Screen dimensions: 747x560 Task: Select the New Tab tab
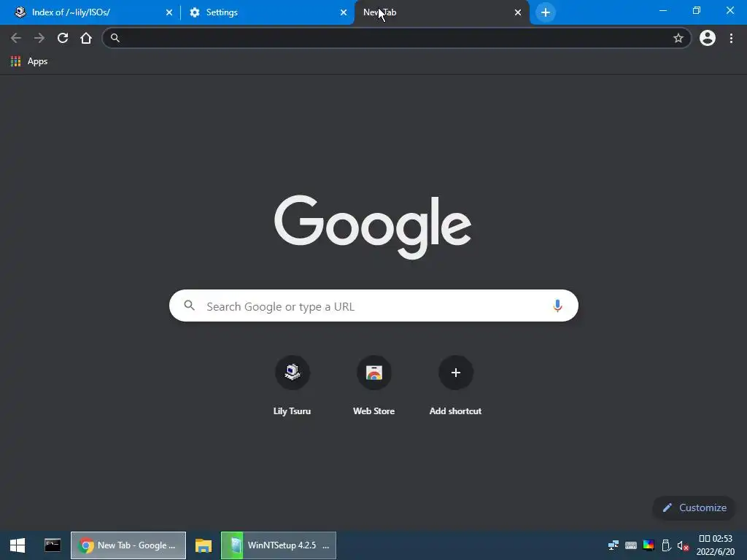click(441, 12)
